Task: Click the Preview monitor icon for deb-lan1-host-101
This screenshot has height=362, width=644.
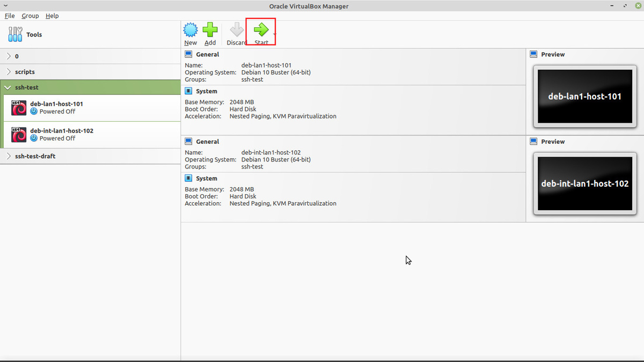Action: [533, 54]
